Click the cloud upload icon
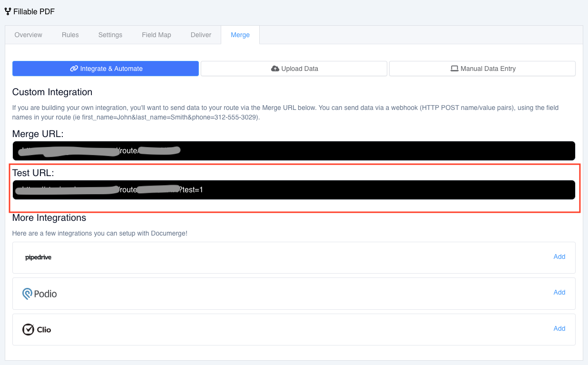The height and width of the screenshot is (365, 588). point(275,69)
